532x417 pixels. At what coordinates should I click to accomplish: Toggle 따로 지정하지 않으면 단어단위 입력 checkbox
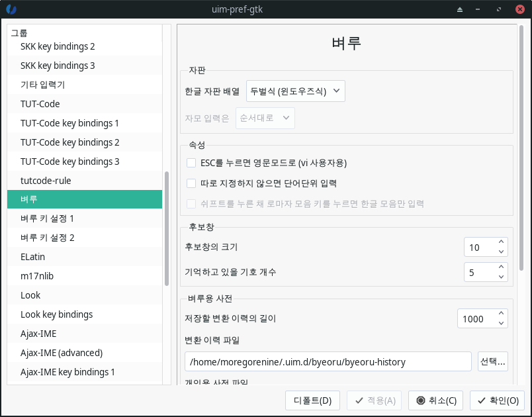coord(191,183)
